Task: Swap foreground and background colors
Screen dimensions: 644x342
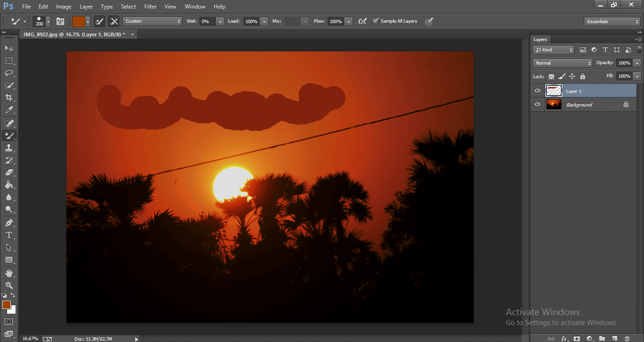Action: 13,295
